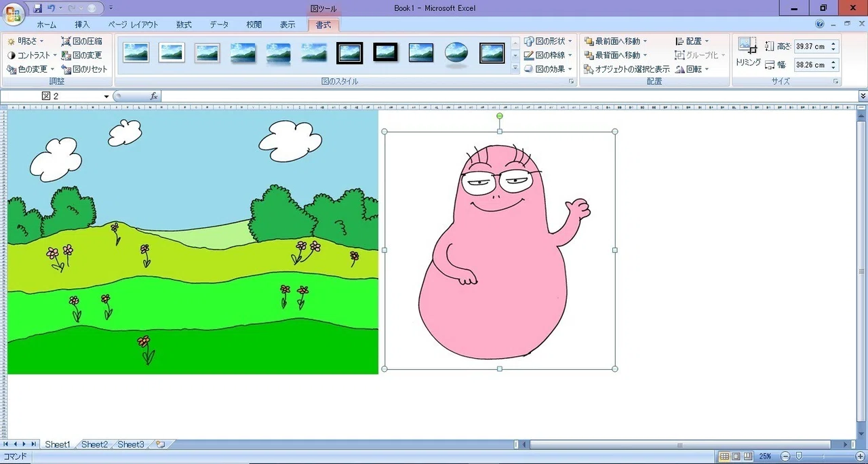Go to last sheet navigation arrow
Image resolution: width=868 pixels, height=464 pixels.
point(34,444)
